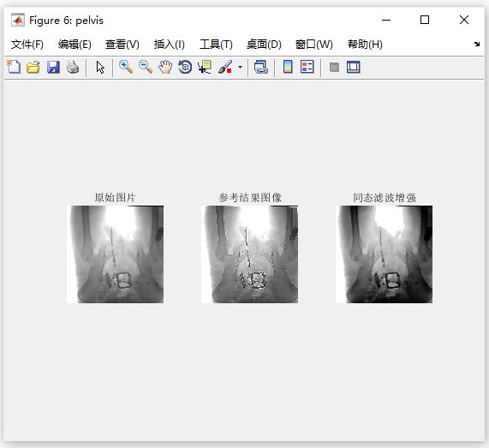489x448 pixels.
Task: Select the Brush data tool
Action: 225,67
